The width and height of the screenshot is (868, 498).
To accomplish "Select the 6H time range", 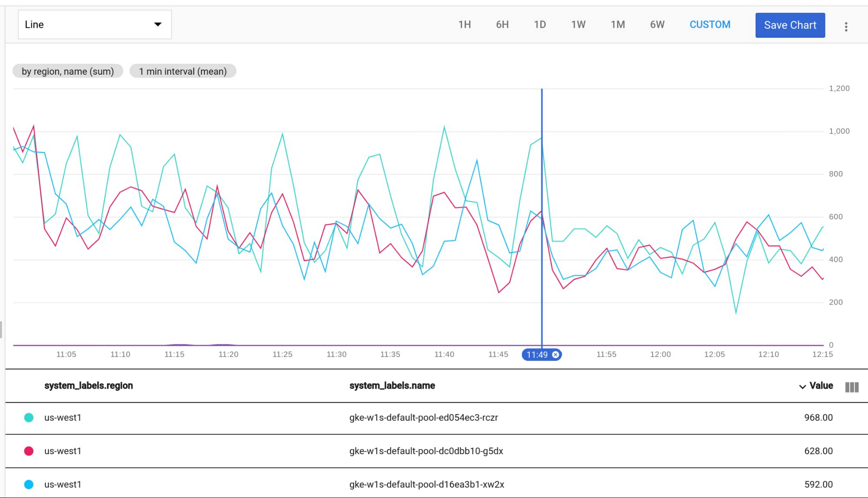I will click(502, 25).
